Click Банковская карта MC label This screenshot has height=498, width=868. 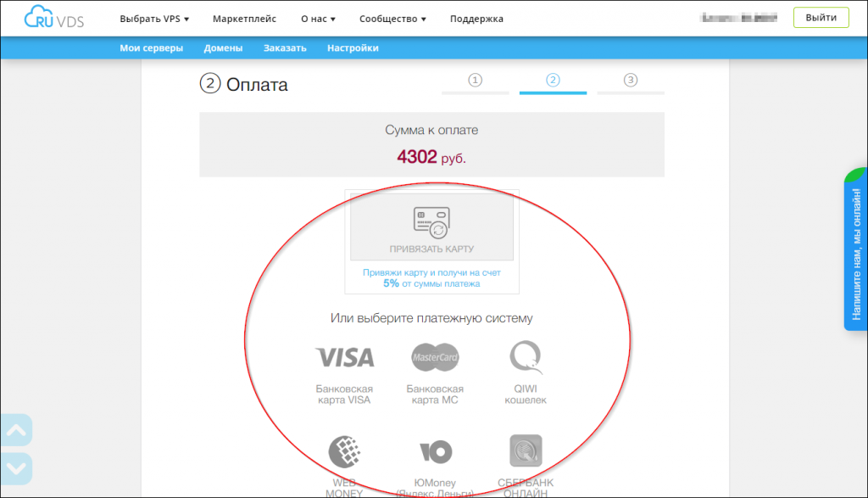tap(435, 394)
